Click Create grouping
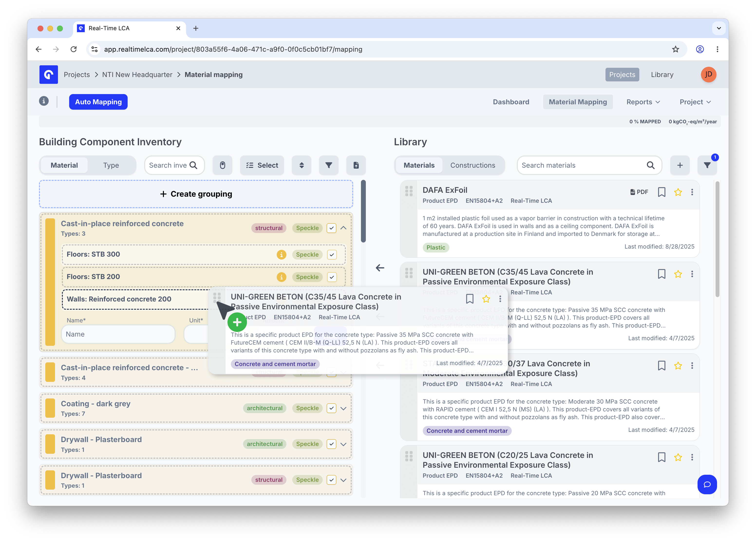 pyautogui.click(x=196, y=194)
